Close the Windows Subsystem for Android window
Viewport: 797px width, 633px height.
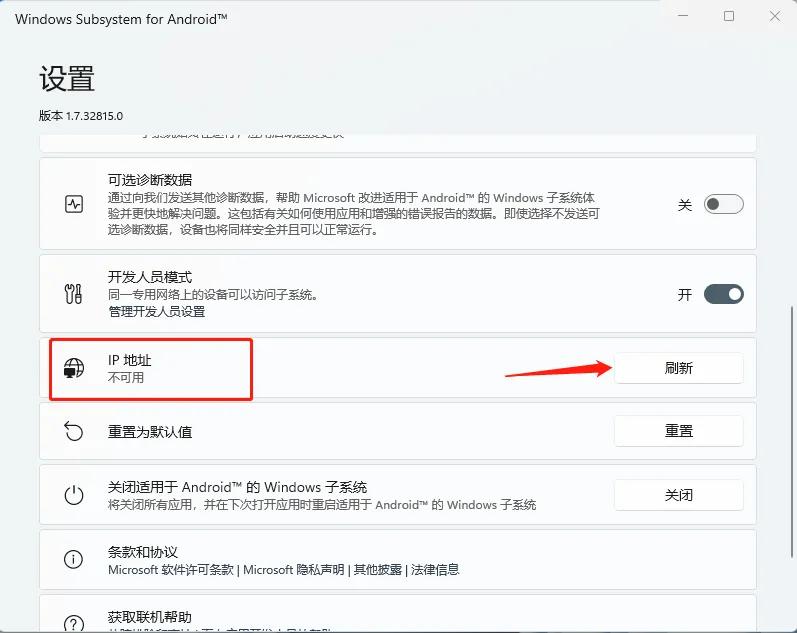[x=775, y=16]
